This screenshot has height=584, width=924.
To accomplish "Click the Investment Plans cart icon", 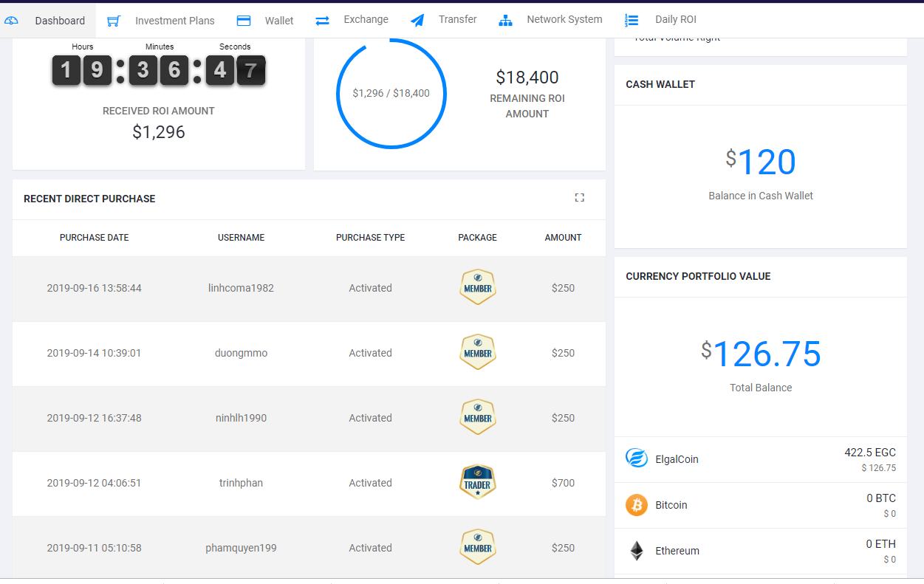I will 114,21.
